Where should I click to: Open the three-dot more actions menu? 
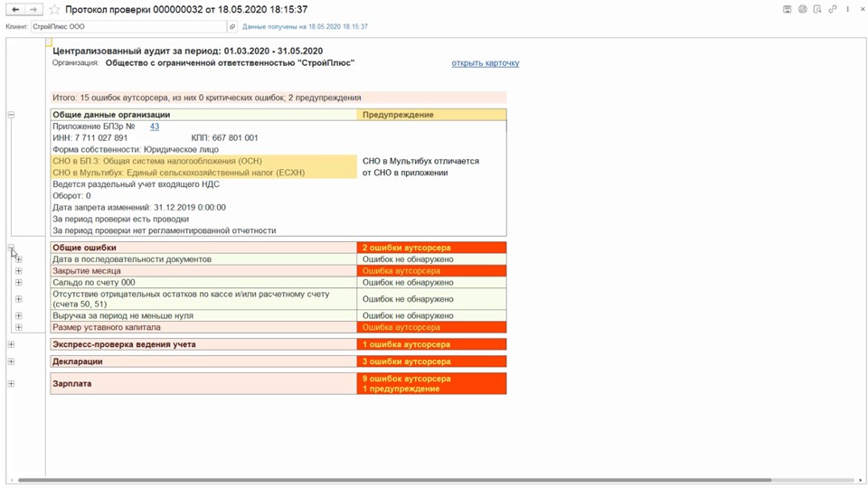847,10
